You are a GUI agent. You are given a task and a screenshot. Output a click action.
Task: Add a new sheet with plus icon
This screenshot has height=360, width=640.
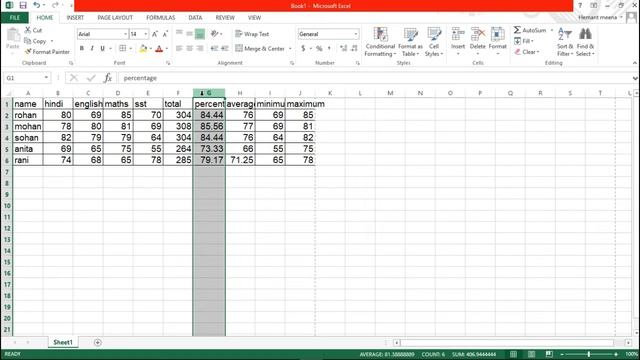(98, 342)
